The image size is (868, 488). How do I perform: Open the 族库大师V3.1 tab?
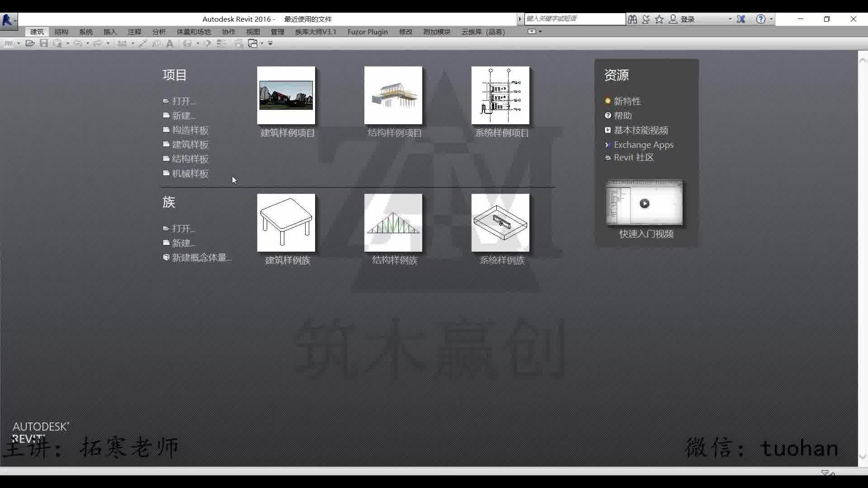tap(316, 32)
